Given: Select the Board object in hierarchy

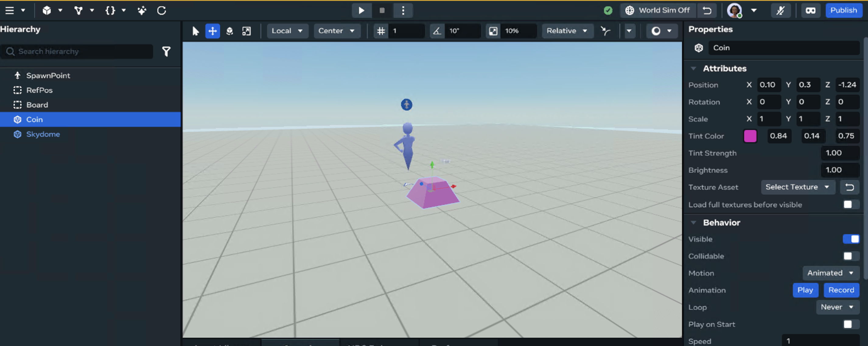Looking at the screenshot, I should click(37, 105).
